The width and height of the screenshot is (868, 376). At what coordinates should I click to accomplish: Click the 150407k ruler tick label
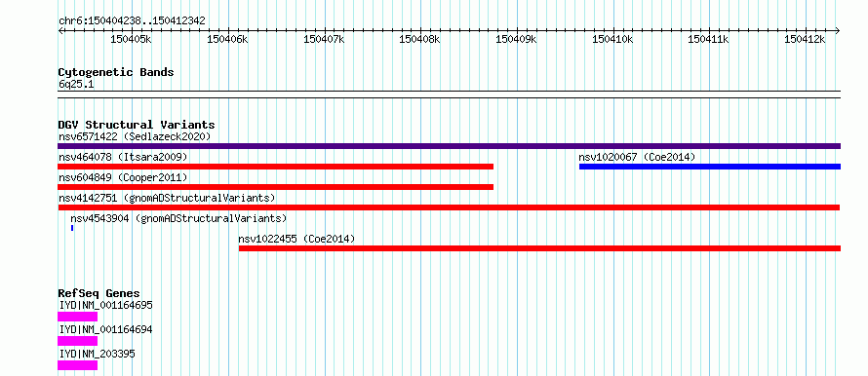point(325,40)
